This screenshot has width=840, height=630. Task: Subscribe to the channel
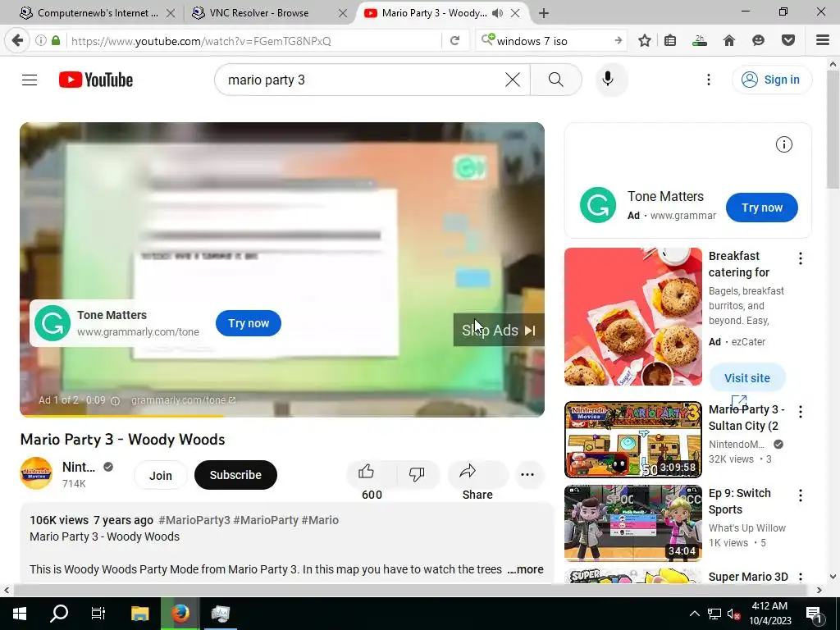pos(235,475)
